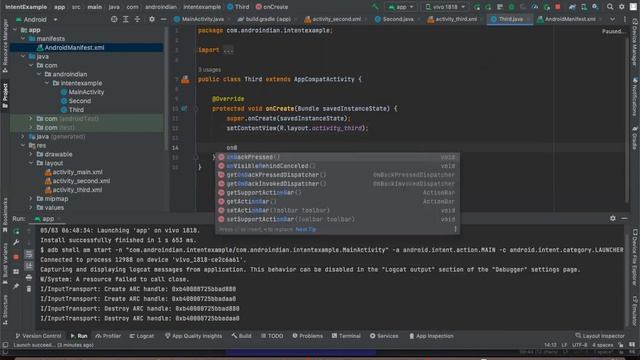Click the Debug app bug icon
Image resolution: width=640 pixels, height=360 pixels.
511,7
